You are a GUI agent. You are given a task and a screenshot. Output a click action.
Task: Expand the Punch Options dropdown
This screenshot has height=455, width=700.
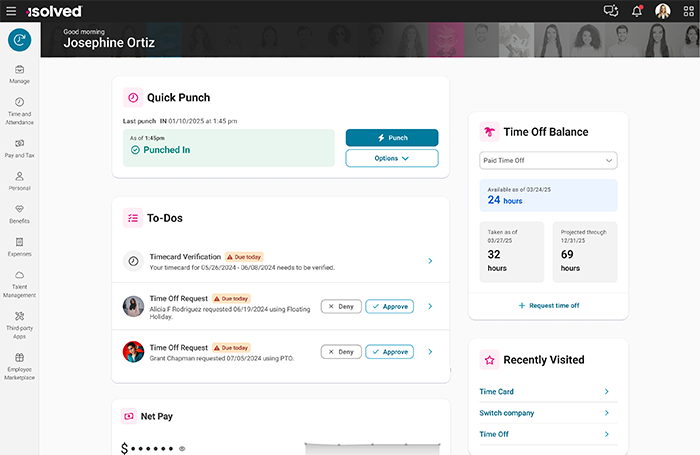pos(392,158)
